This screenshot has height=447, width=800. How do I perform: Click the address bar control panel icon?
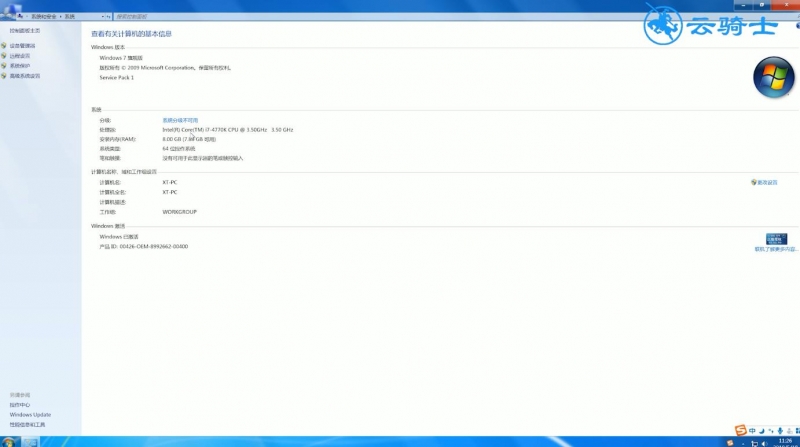[20, 16]
